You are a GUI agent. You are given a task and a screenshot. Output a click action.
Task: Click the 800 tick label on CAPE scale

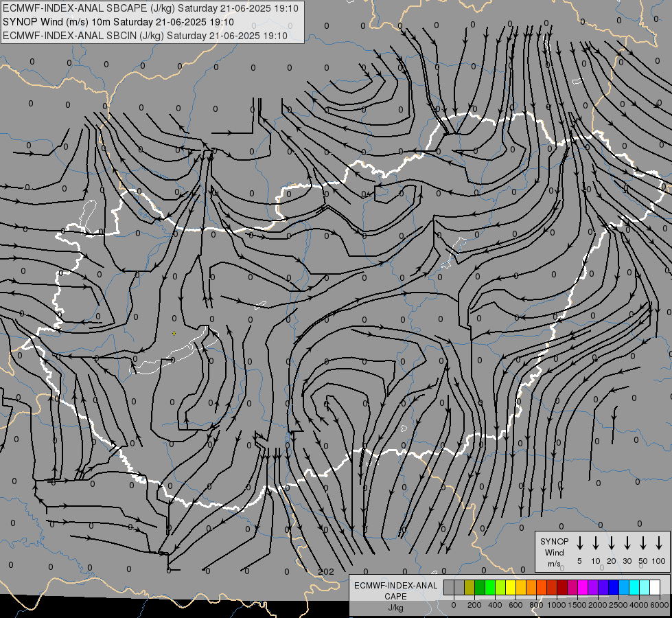(x=536, y=605)
